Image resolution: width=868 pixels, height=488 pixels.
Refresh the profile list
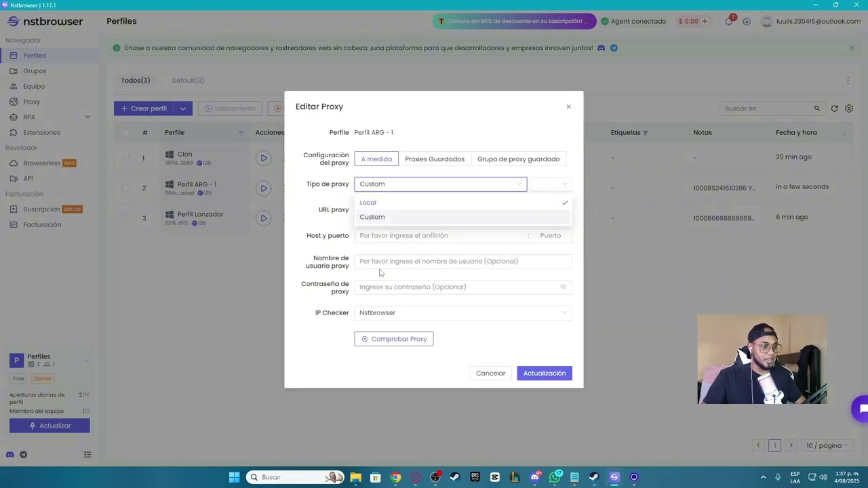[834, 108]
